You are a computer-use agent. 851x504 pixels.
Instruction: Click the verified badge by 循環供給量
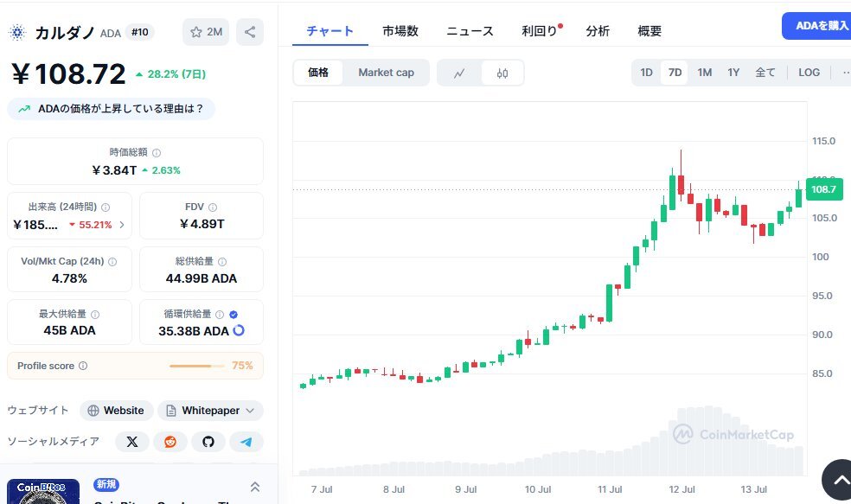coord(234,315)
